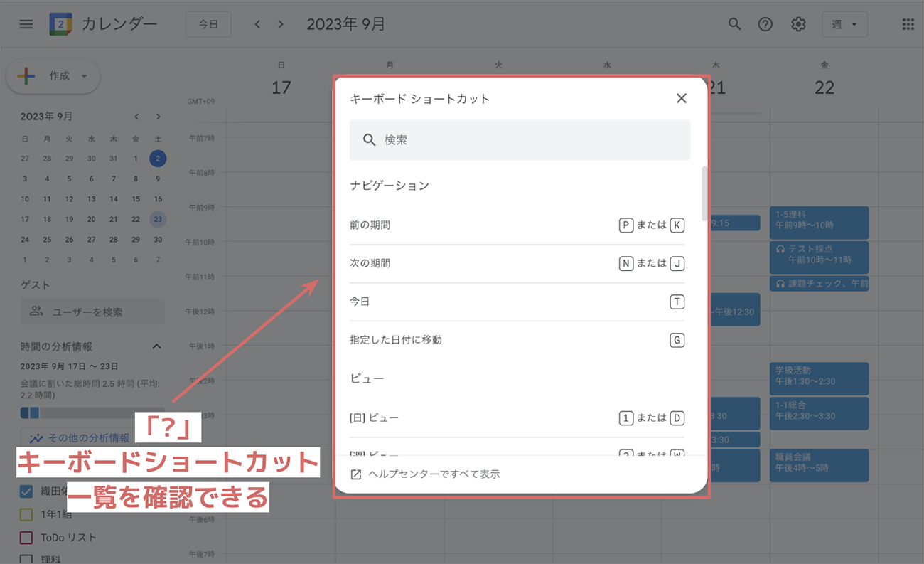The height and width of the screenshot is (564, 924).
Task: Click the ナビゲーション section heading
Action: coord(390,186)
